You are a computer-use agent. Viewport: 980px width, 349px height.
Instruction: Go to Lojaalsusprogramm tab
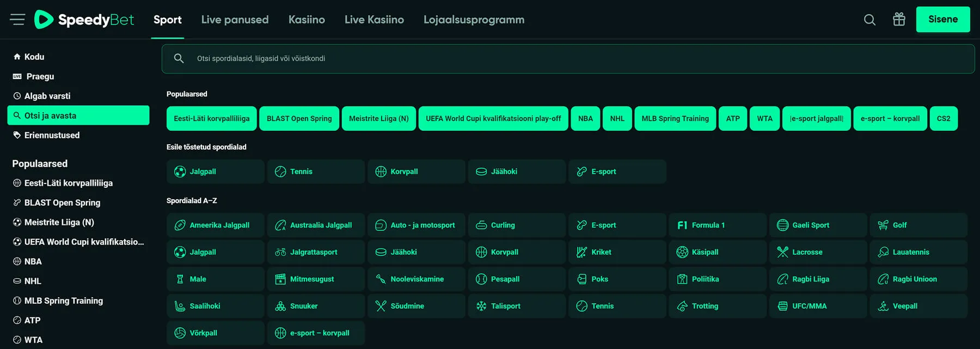point(474,20)
